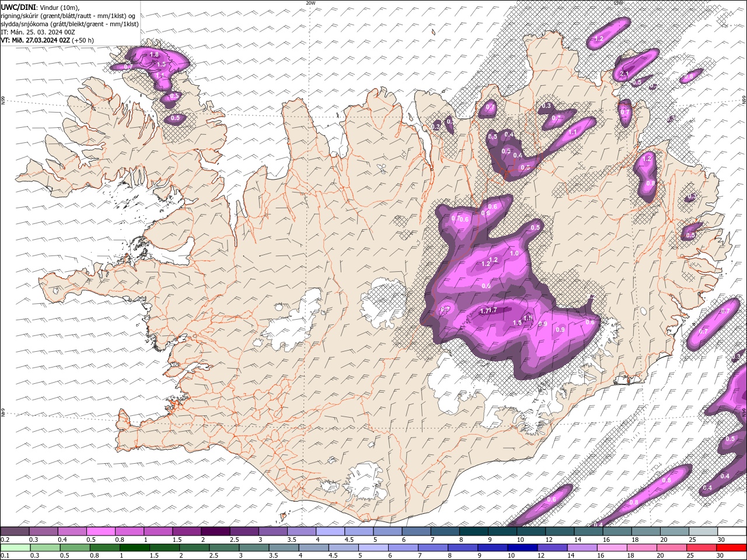Click the valid time 'VT: Mið. 27.03.2024 02Z'
The image size is (747, 560).
point(35,40)
